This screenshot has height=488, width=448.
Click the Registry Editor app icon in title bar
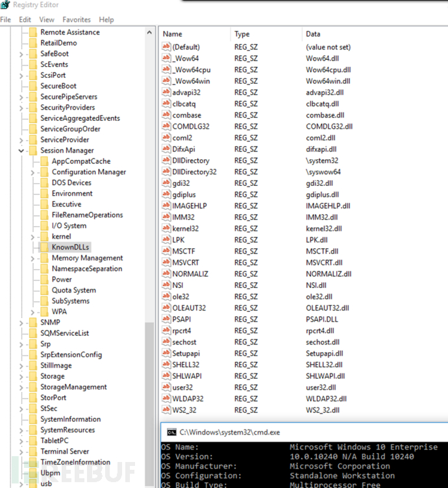click(x=5, y=5)
